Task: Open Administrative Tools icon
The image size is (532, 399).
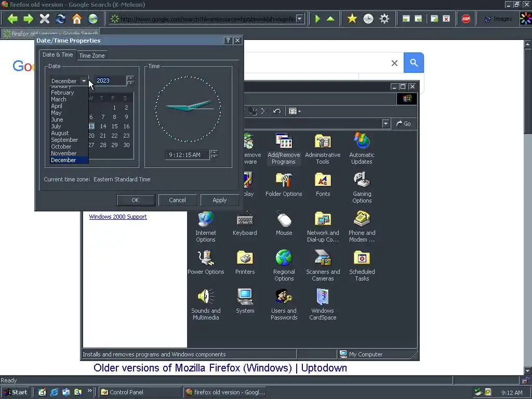Action: 323,149
